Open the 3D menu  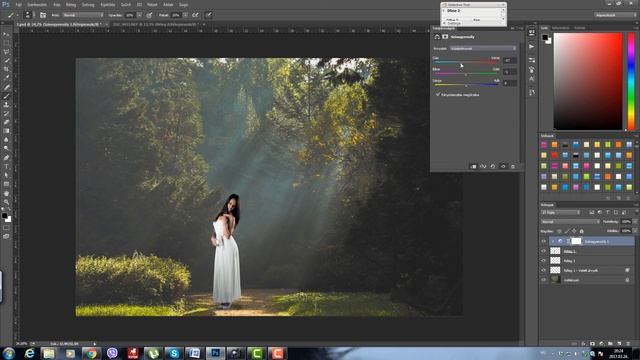point(139,4)
